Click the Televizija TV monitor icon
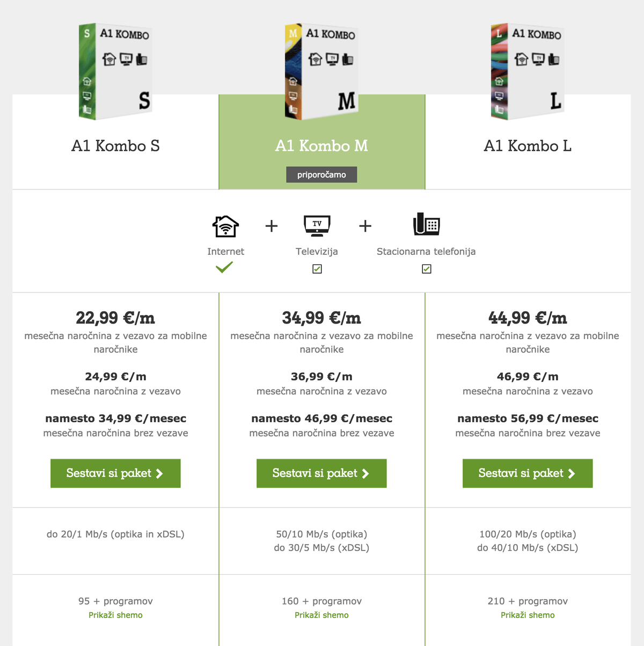 pyautogui.click(x=317, y=226)
